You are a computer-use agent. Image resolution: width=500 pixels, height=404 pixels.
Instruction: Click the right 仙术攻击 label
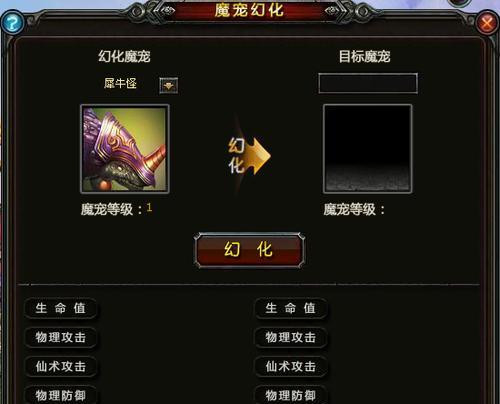pos(291,367)
